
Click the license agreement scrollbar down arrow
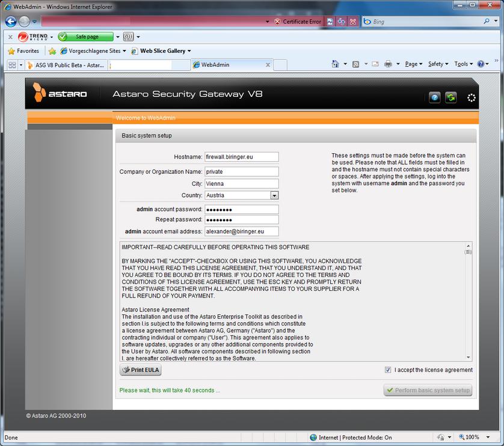click(x=468, y=357)
